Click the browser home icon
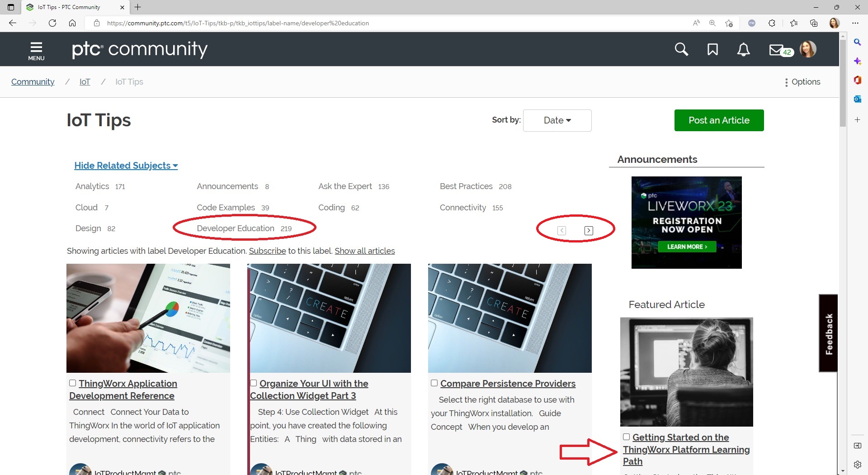The width and height of the screenshot is (868, 475). [72, 23]
